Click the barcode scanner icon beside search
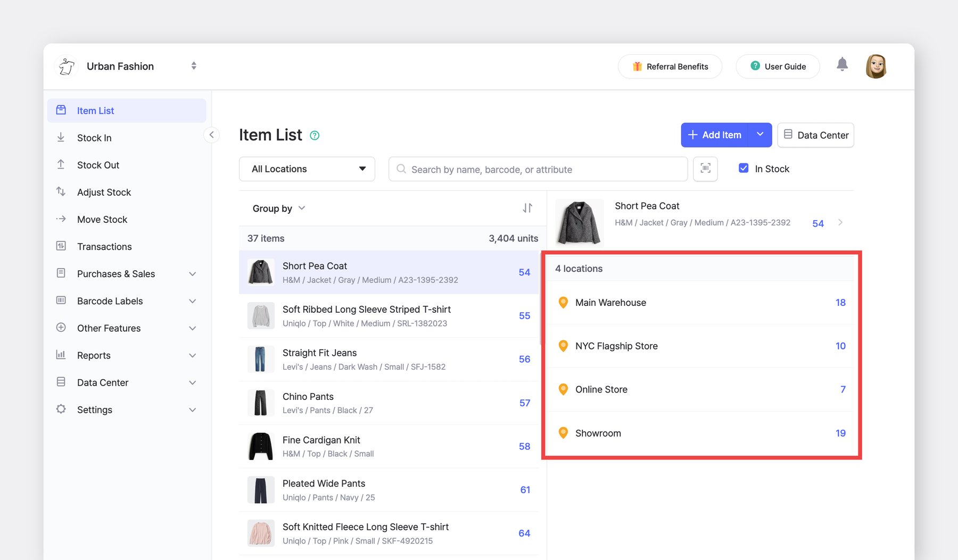 point(705,169)
